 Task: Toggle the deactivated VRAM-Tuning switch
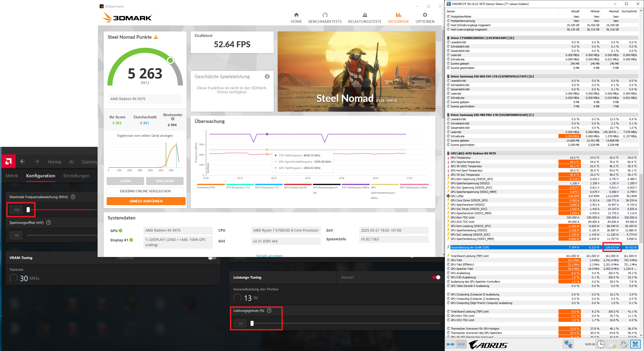212,258
